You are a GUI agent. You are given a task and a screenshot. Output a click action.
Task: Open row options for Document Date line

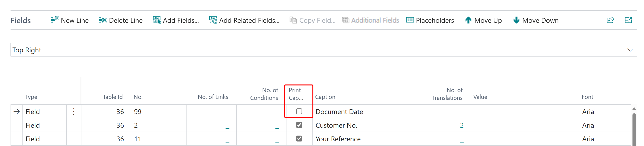pyautogui.click(x=74, y=112)
